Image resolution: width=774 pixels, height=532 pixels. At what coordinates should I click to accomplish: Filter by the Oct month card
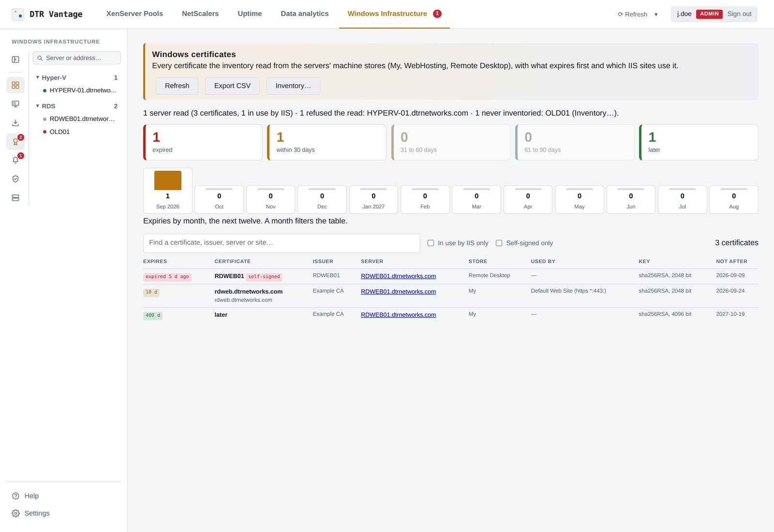tap(219, 199)
